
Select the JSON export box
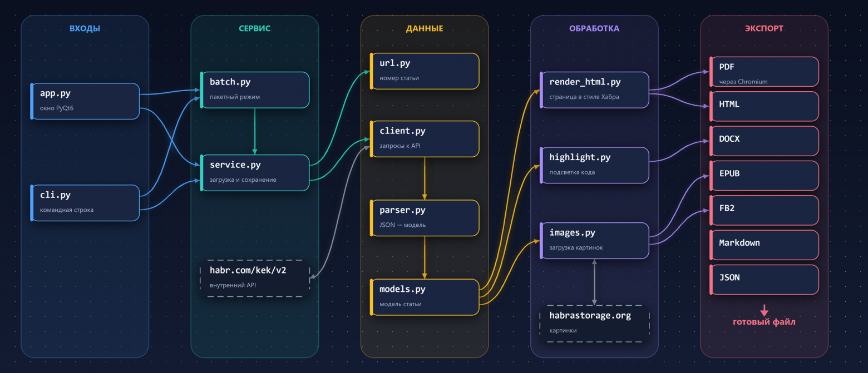[x=765, y=280]
